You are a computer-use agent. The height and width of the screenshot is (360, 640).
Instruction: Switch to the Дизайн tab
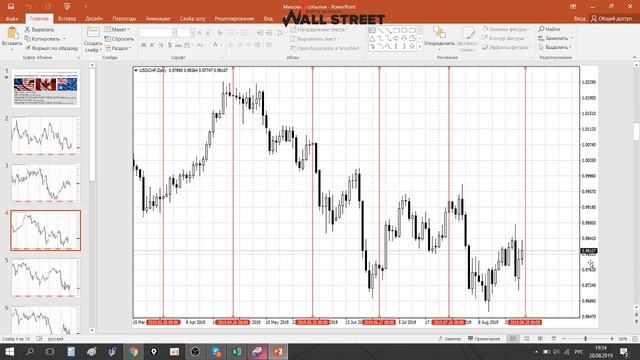(94, 18)
